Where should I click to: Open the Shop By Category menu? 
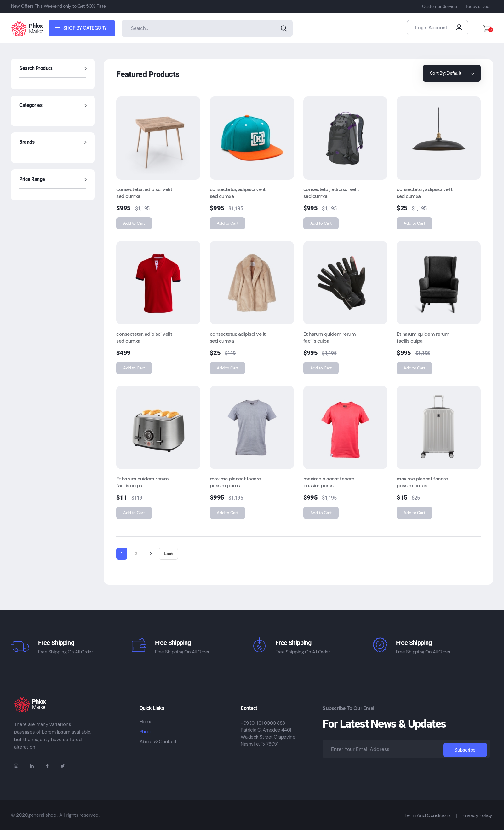click(82, 28)
